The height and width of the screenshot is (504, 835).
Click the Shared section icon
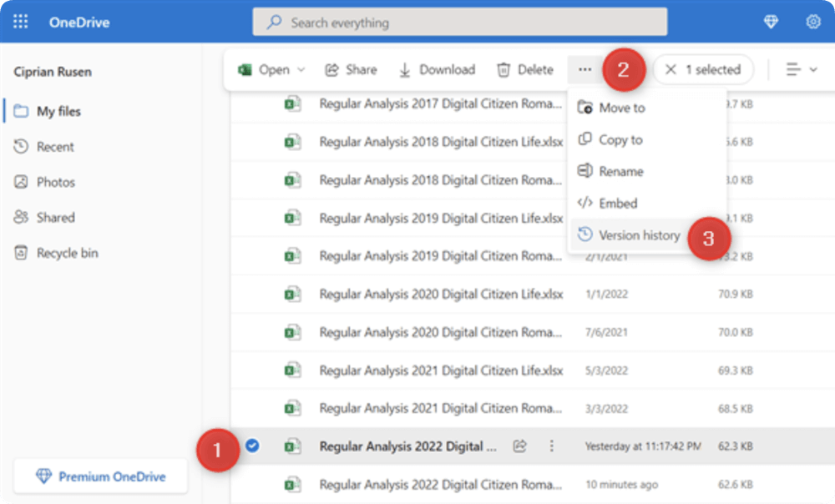[x=19, y=217]
